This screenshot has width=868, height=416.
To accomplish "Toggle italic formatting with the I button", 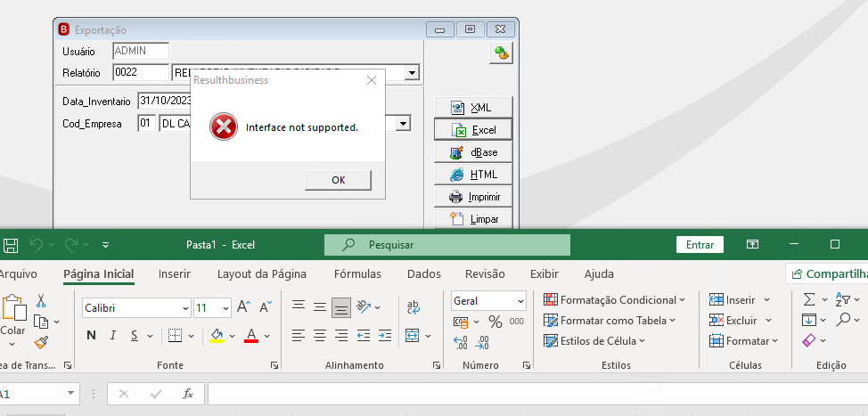I will pyautogui.click(x=113, y=335).
